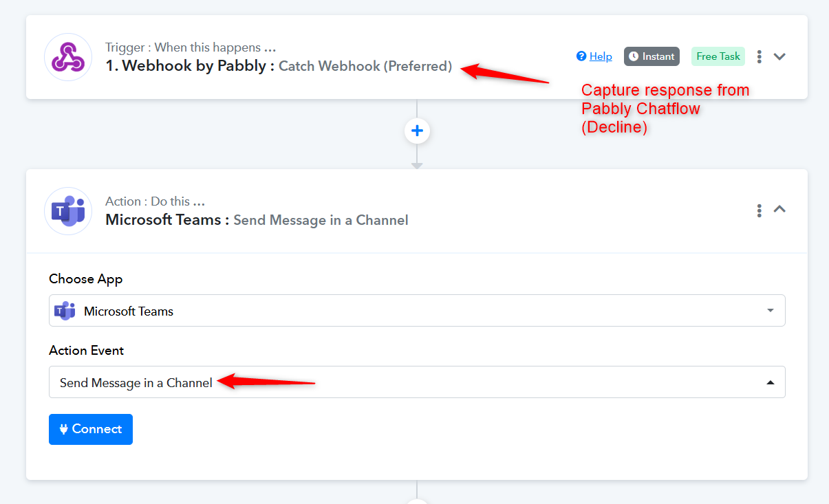This screenshot has height=504, width=829.
Task: Collapse the Microsoft Teams action step
Action: pos(779,209)
